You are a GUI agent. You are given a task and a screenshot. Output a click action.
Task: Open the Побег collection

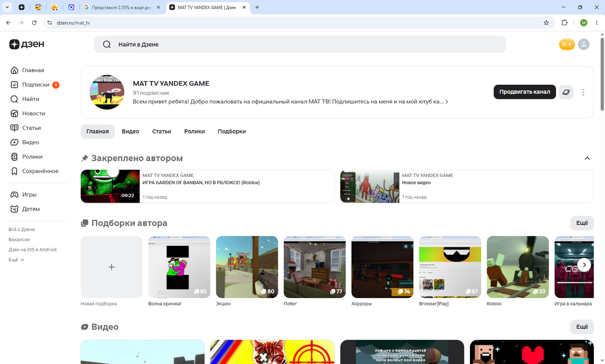coord(315,267)
